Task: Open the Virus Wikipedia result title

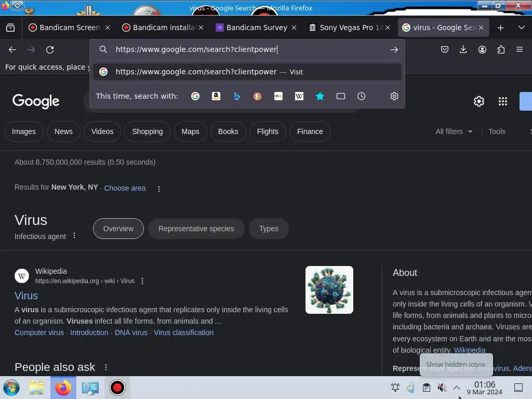Action: click(x=26, y=296)
